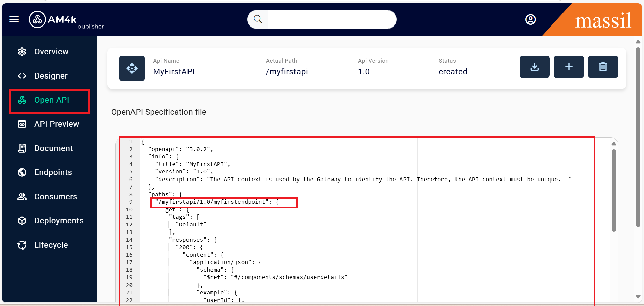Delete the API with trash icon
This screenshot has width=644, height=306.
pos(603,67)
